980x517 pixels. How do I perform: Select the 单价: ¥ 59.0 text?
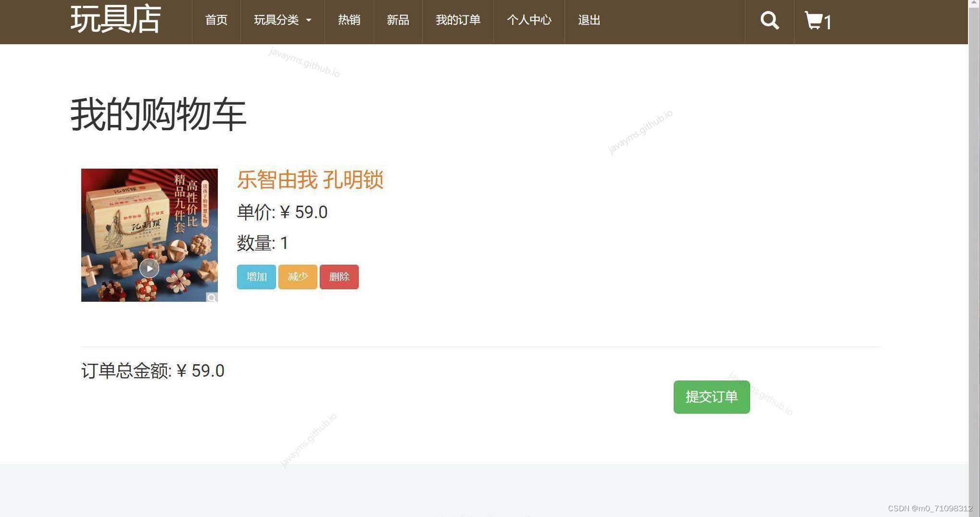point(282,212)
